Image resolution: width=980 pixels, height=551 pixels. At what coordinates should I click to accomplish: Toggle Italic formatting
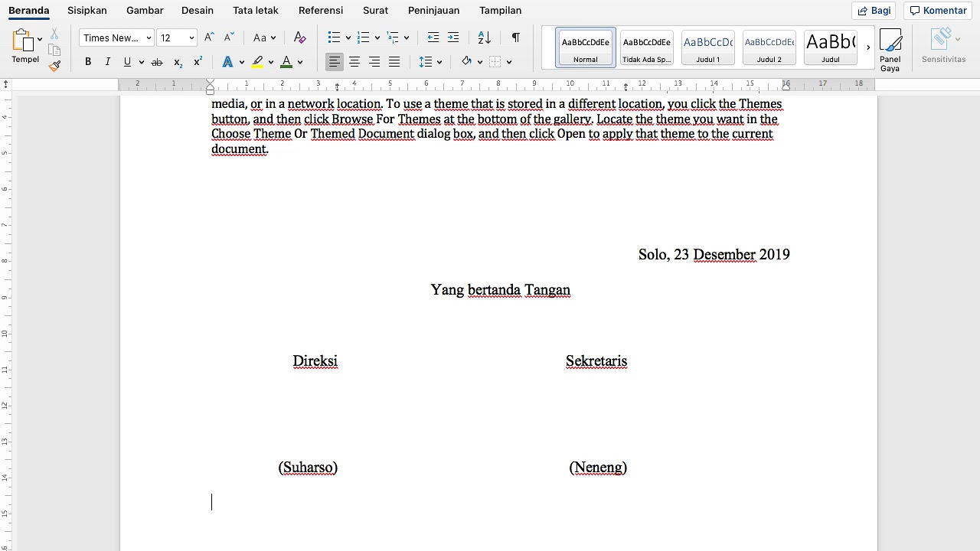[x=108, y=62]
